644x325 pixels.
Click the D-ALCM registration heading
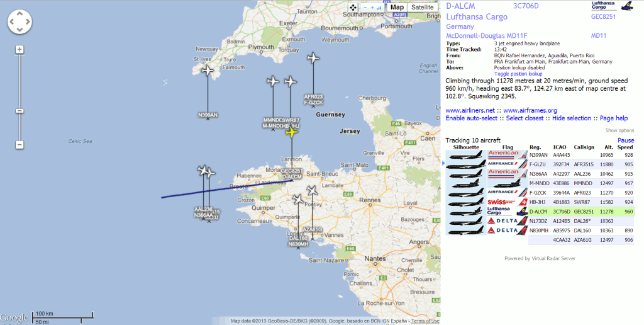(460, 6)
